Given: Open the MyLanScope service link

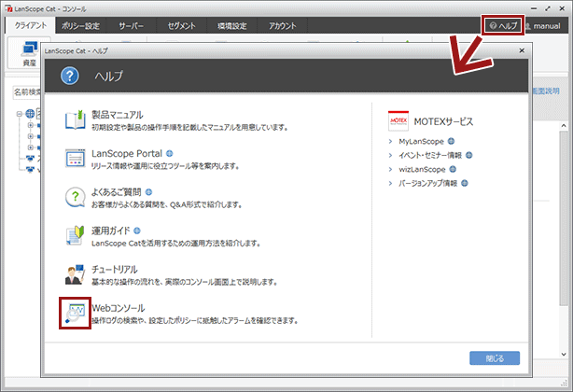Looking at the screenshot, I should coord(421,141).
